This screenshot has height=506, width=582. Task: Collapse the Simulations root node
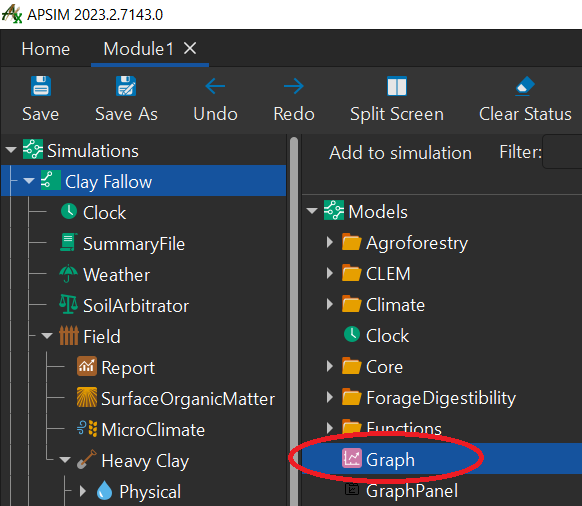11,150
